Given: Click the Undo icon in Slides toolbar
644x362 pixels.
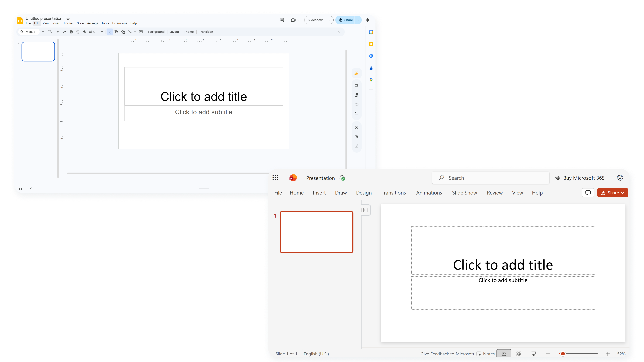Looking at the screenshot, I should (x=58, y=32).
